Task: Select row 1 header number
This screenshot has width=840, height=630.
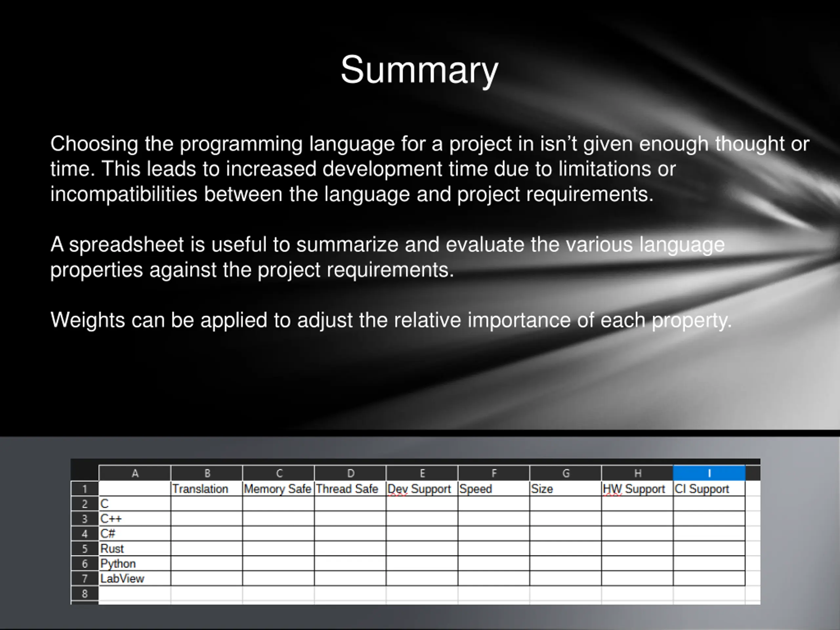Action: coord(85,489)
